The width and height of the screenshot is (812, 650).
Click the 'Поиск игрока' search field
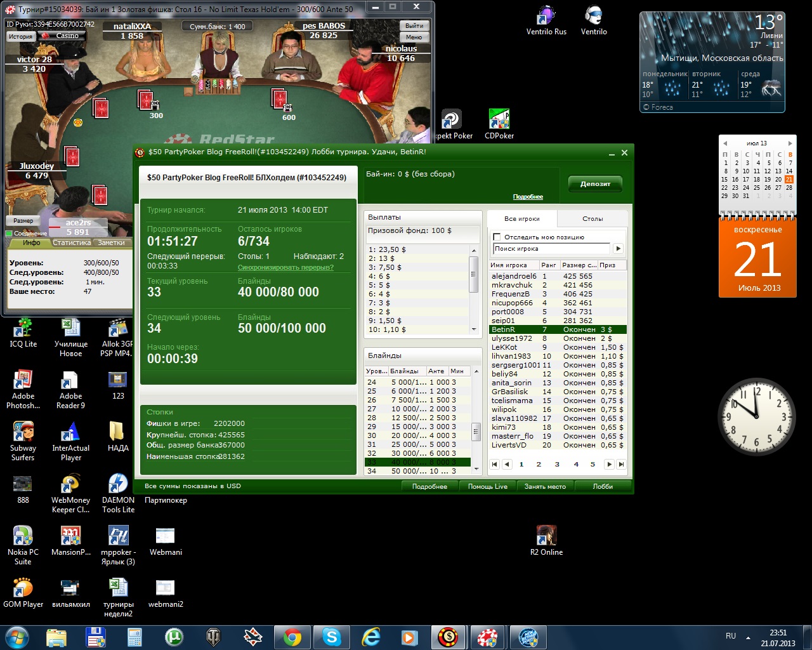[551, 249]
